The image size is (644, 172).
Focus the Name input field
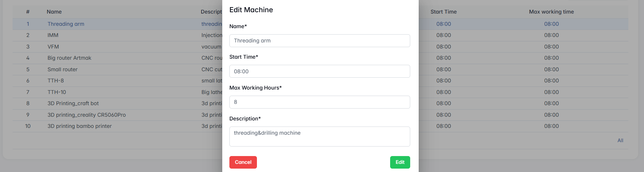[x=319, y=41]
